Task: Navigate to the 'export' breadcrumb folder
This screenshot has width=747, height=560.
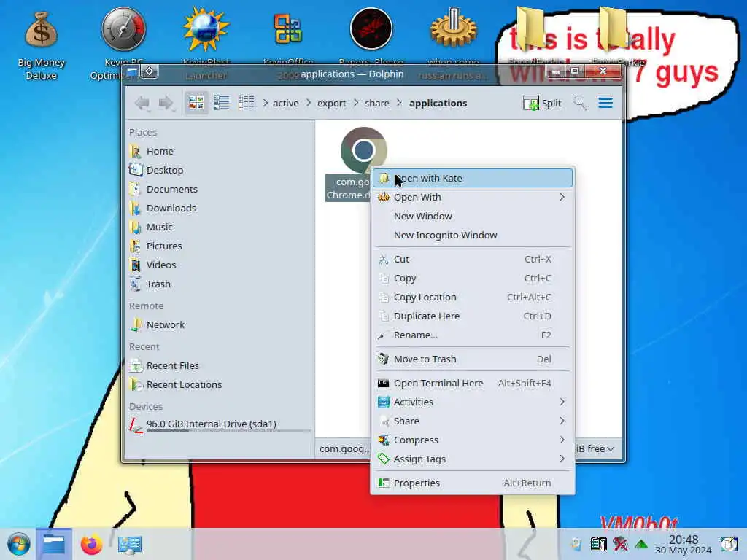Action: point(332,104)
